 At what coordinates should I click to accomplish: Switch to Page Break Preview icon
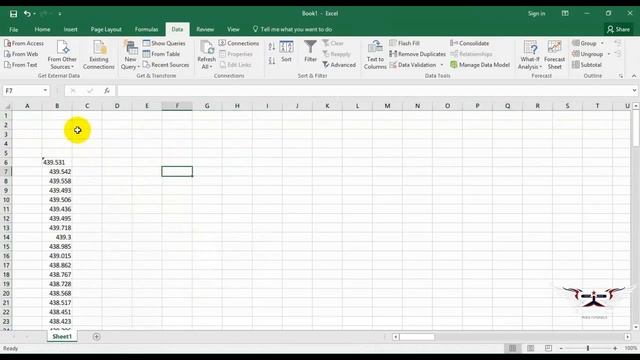(x=548, y=348)
